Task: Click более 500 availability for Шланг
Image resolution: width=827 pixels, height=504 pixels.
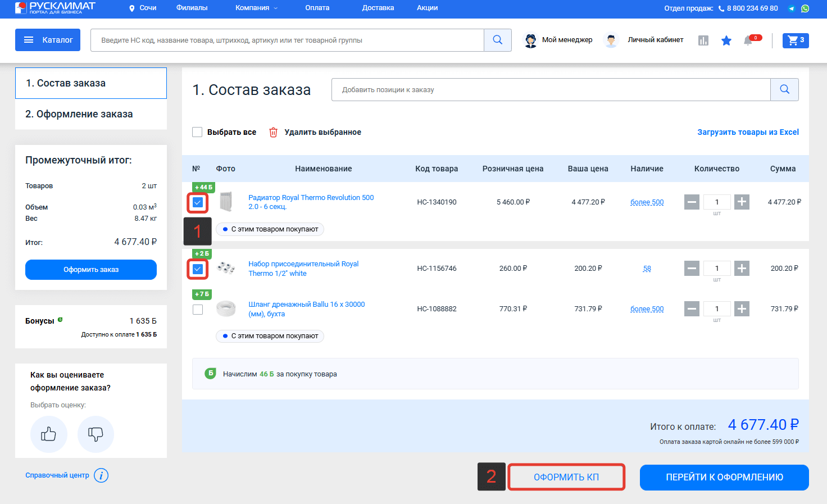Action: tap(647, 309)
